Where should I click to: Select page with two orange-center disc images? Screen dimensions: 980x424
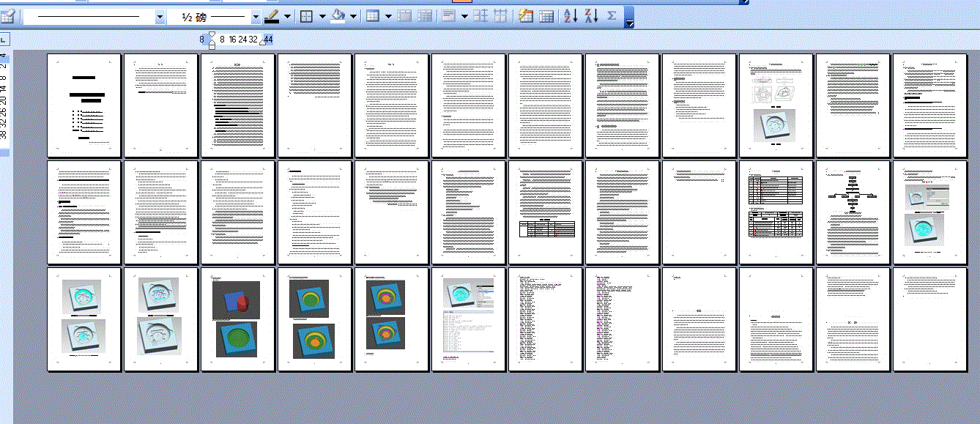pos(392,319)
